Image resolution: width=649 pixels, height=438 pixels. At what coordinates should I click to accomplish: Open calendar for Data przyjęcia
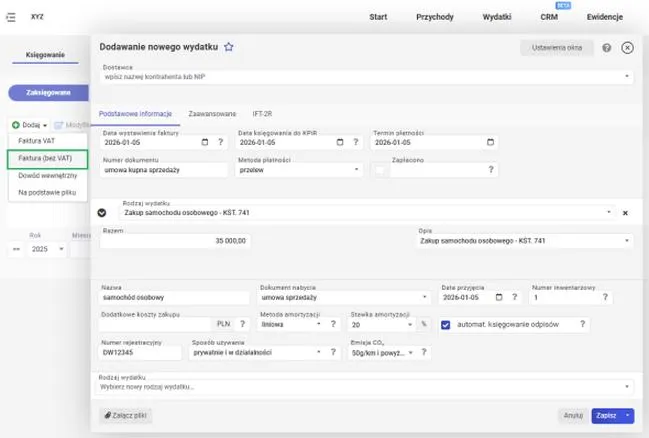coord(499,297)
